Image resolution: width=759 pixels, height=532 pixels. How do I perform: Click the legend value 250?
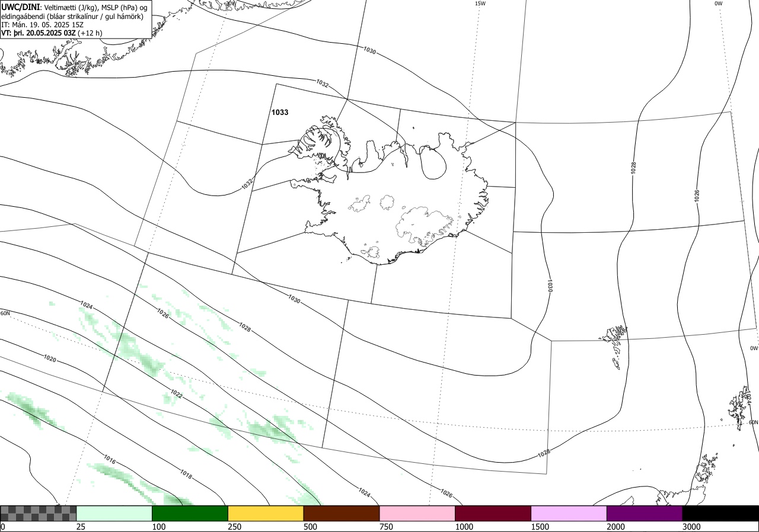pyautogui.click(x=235, y=527)
